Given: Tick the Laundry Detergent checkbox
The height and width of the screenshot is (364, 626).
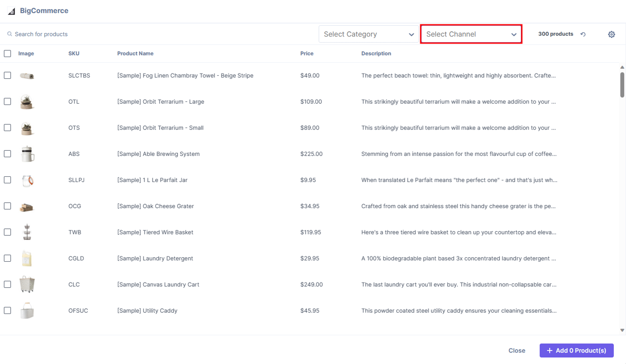Looking at the screenshot, I should click(x=7, y=258).
